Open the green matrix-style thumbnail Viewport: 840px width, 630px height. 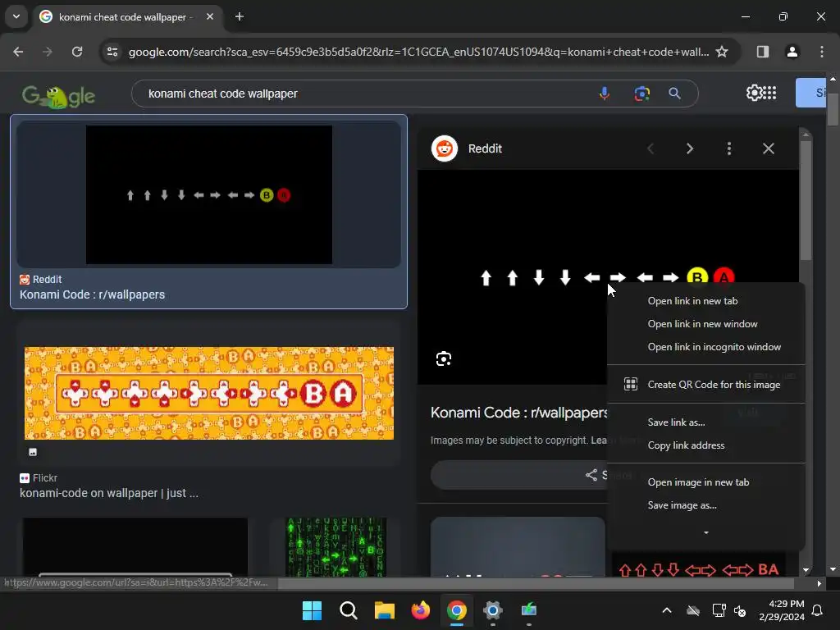pos(336,547)
